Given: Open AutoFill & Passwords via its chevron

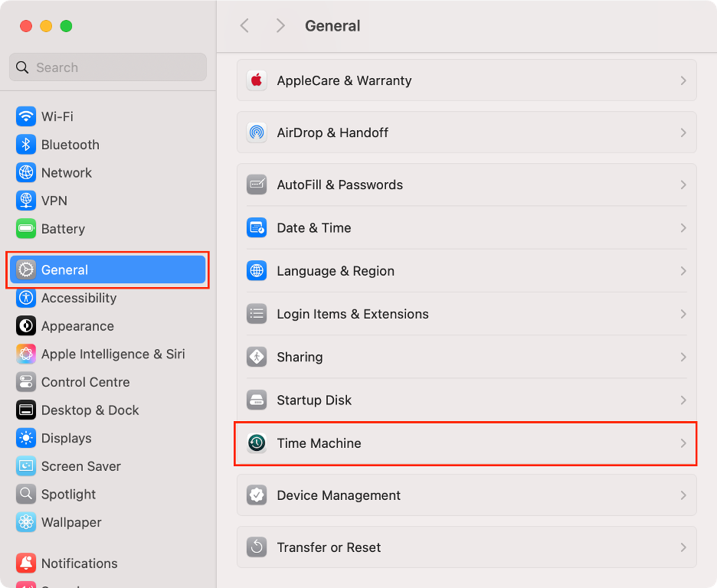Looking at the screenshot, I should [683, 185].
